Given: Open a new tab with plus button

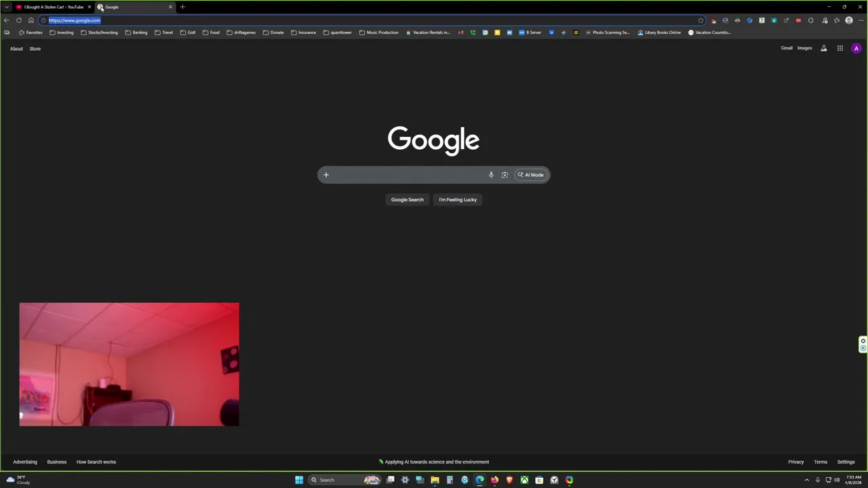Looking at the screenshot, I should tap(182, 7).
